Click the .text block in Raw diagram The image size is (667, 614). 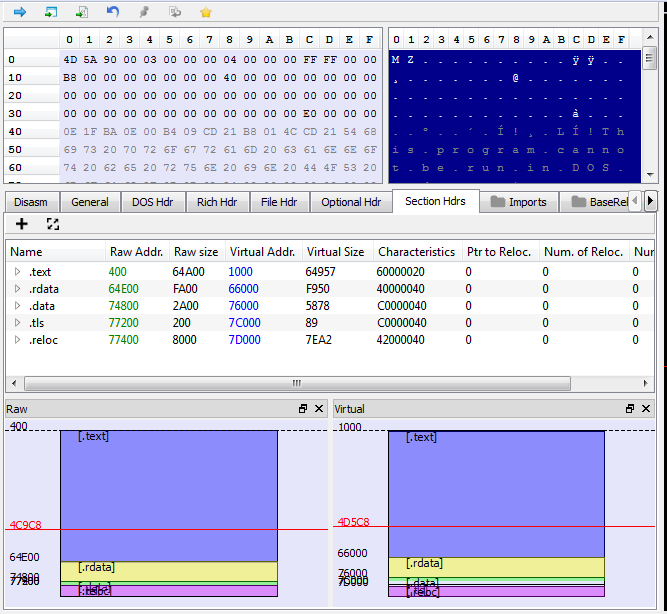pos(169,496)
